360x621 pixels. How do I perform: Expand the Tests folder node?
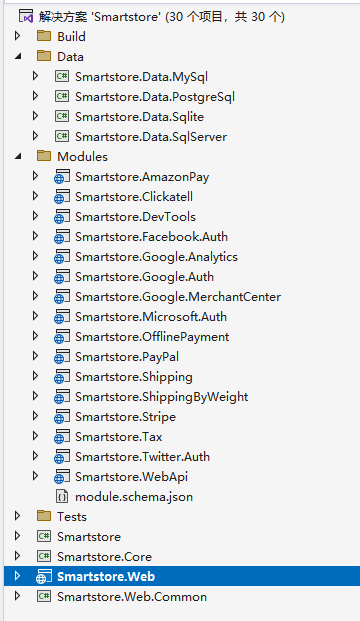17,516
